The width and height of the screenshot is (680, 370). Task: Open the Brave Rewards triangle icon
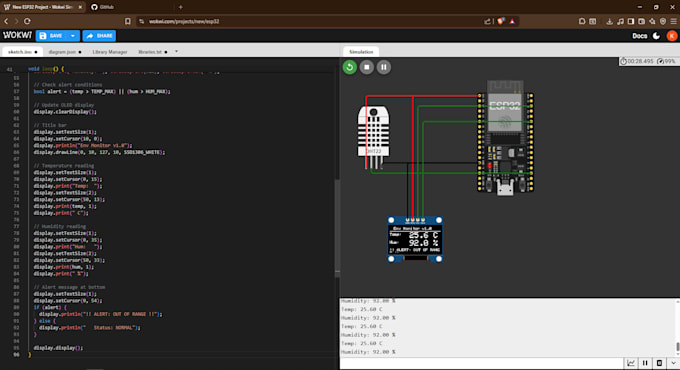[x=512, y=21]
